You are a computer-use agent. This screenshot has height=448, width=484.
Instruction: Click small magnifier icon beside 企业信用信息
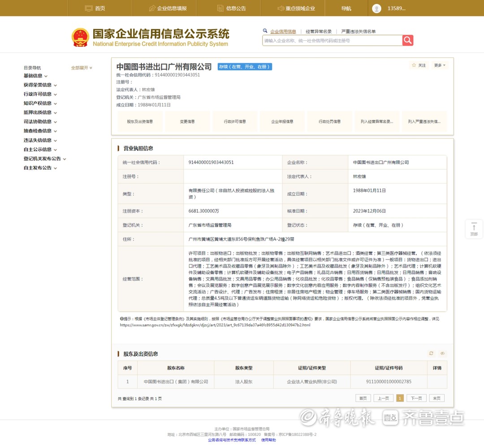265,31
